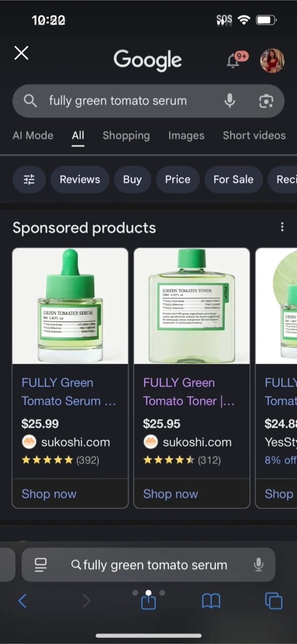Tap the microphone in Safari address bar
Image resolution: width=297 pixels, height=644 pixels.
258,565
